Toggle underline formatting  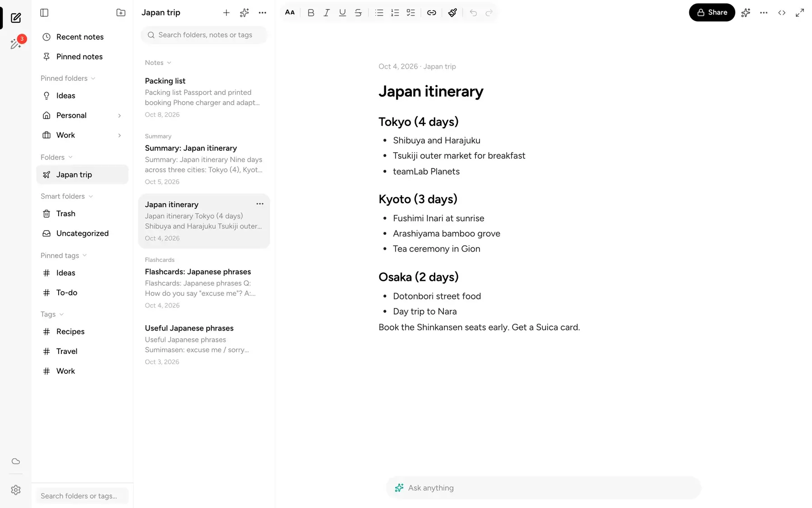pos(342,13)
